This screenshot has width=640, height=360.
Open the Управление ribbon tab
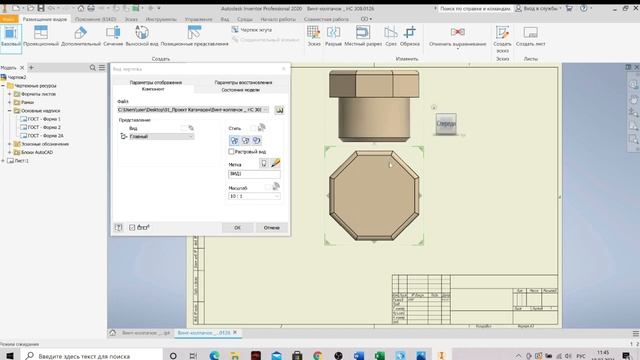(198, 19)
